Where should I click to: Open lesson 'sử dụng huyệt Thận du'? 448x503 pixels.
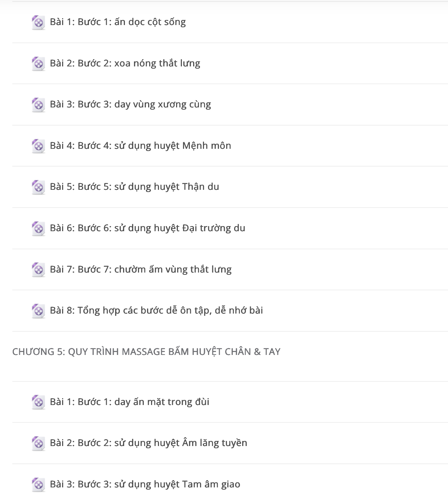(134, 187)
